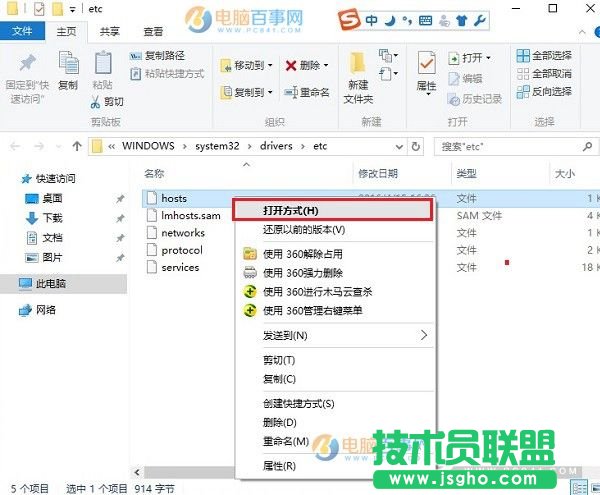Choose Restore Previous Versions (还原以前的版本)
This screenshot has height=495, width=600.
click(334, 230)
